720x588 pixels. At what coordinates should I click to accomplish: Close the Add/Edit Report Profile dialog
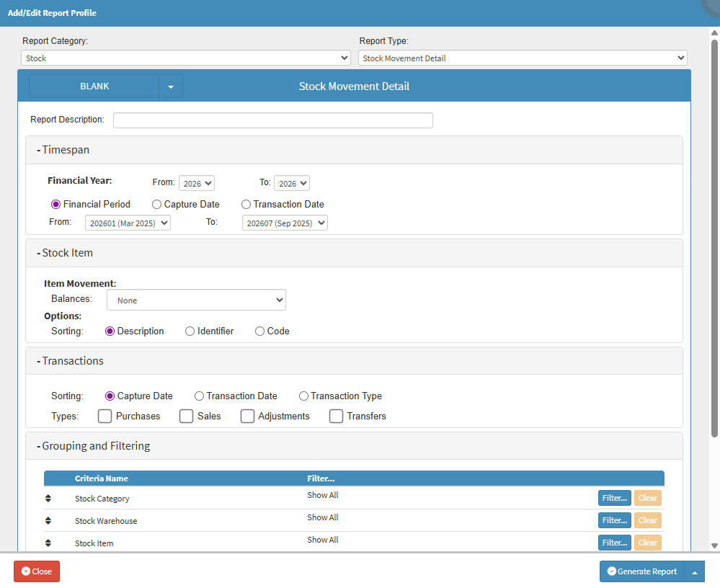point(37,571)
